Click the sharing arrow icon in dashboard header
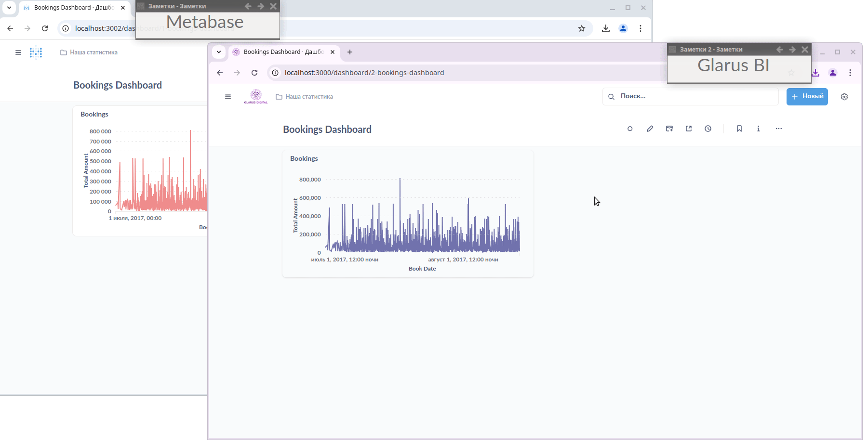The image size is (868, 441). coord(688,129)
